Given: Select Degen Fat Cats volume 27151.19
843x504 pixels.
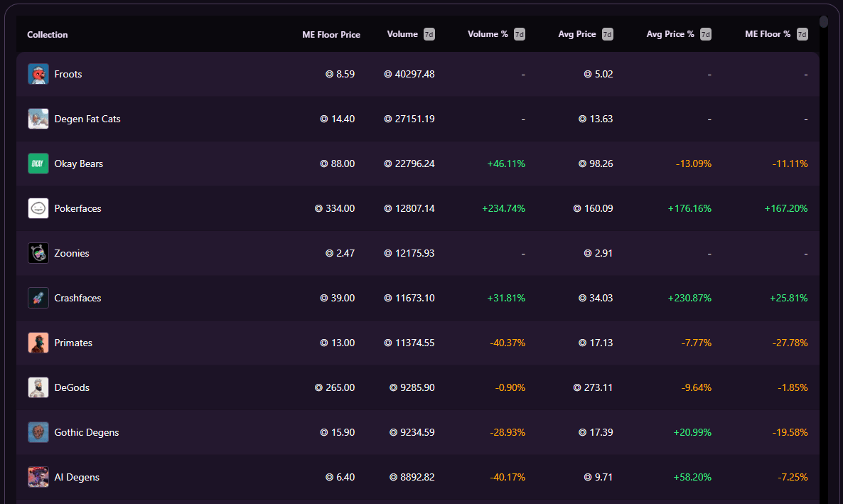Looking at the screenshot, I should click(409, 119).
